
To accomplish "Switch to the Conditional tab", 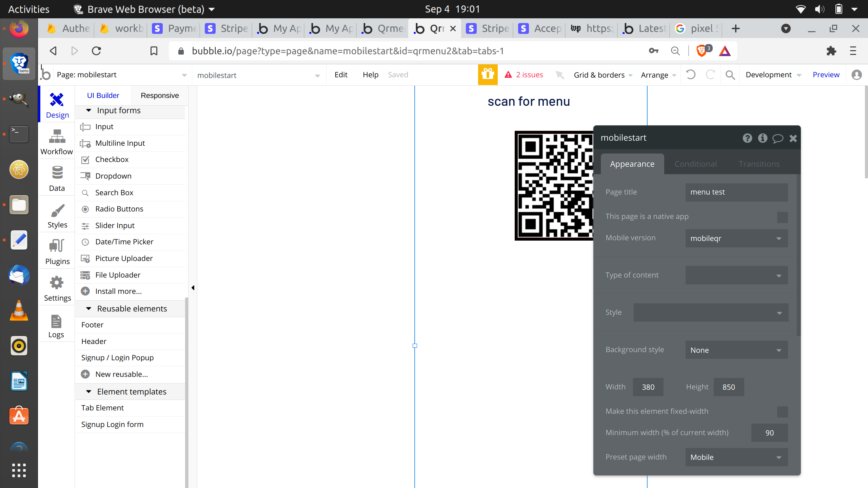I will click(x=695, y=164).
